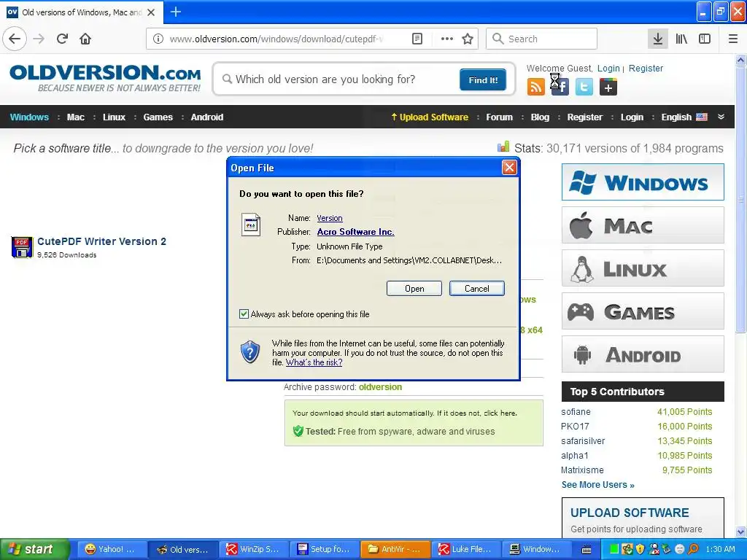Select the Android nav menu item
Viewport: 747px width, 560px height.
click(206, 117)
